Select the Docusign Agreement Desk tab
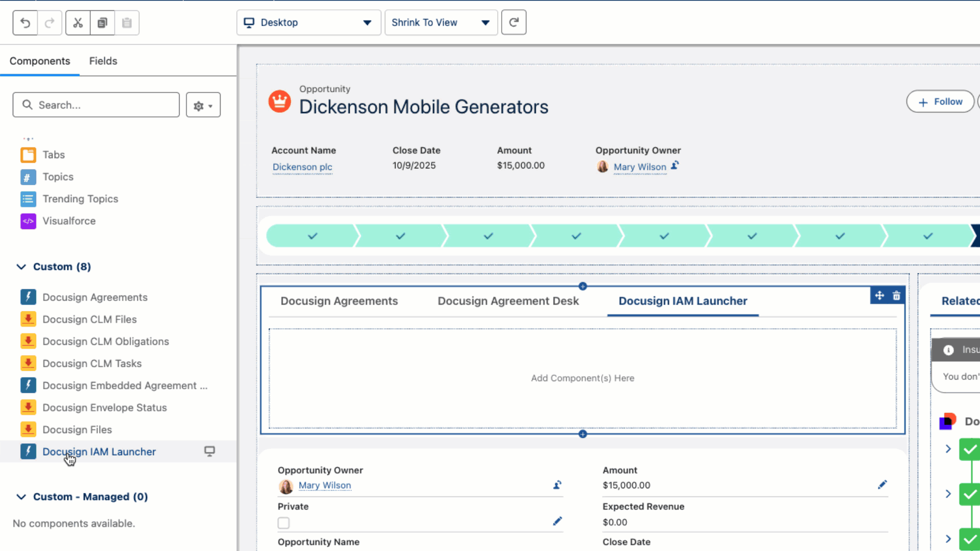Screen dimensions: 980x551 tap(508, 301)
